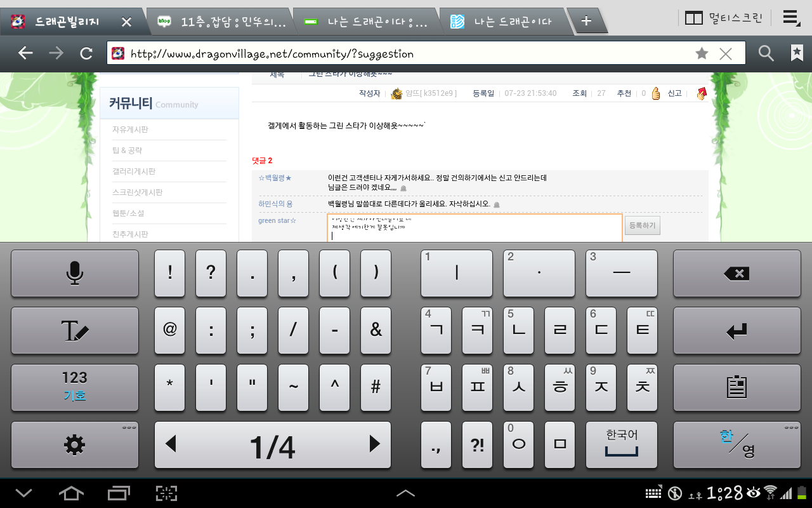Open a new browser tab
Screen dimensions: 812x508
[586, 21]
